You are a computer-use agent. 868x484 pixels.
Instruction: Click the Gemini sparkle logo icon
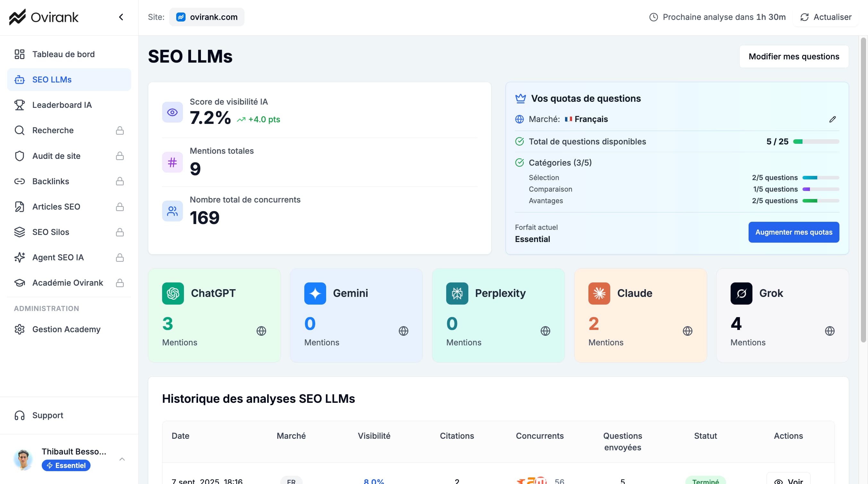315,293
